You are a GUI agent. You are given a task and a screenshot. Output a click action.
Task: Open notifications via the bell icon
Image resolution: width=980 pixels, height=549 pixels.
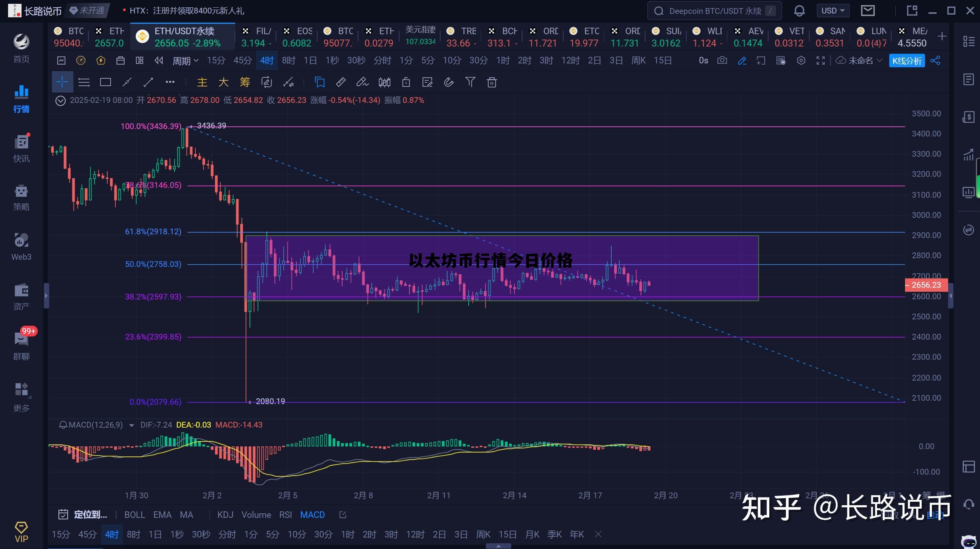[799, 10]
